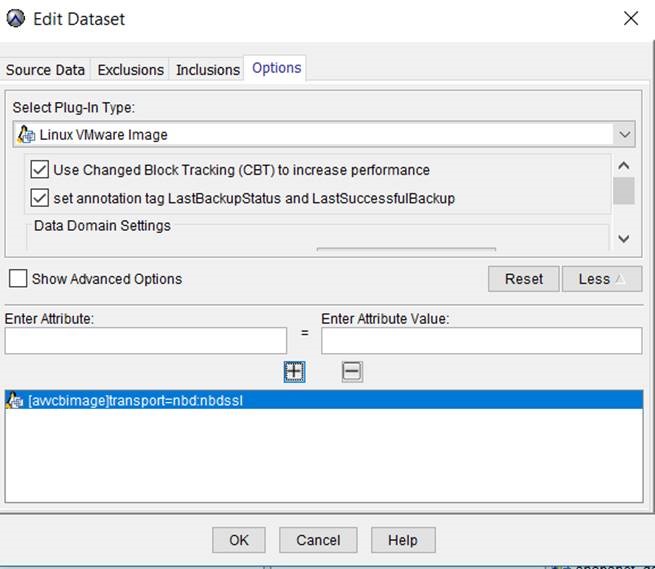
Task: Go to the Inclusions tab
Action: tap(208, 70)
